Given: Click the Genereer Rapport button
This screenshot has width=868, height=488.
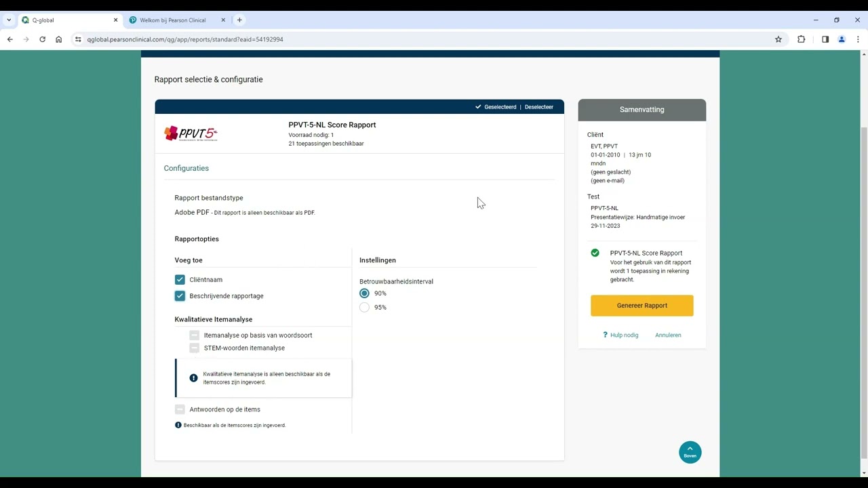Looking at the screenshot, I should (x=642, y=306).
